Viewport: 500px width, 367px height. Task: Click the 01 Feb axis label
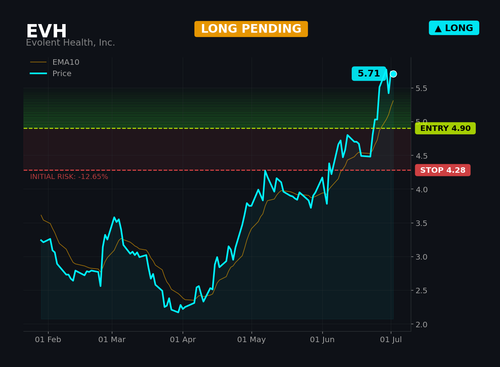tap(48, 340)
